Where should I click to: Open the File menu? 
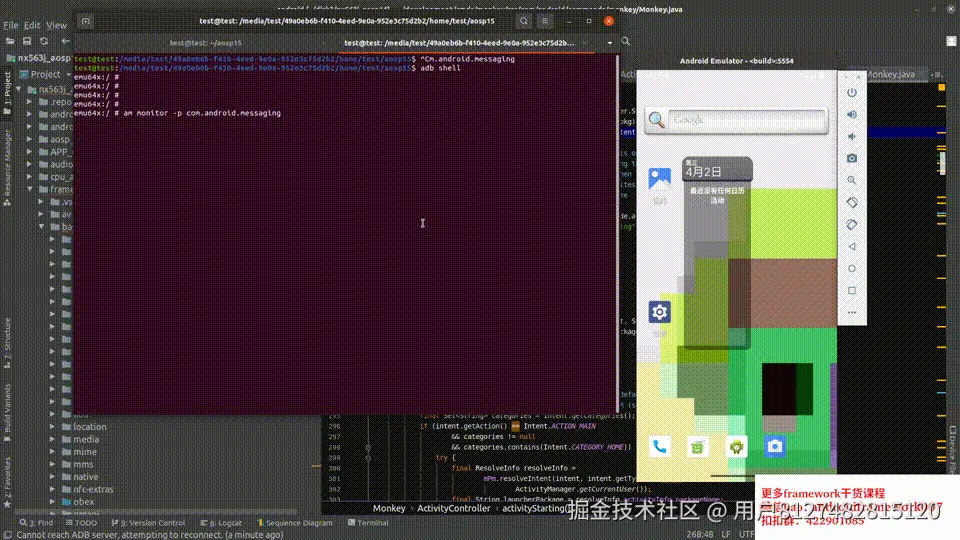10,25
